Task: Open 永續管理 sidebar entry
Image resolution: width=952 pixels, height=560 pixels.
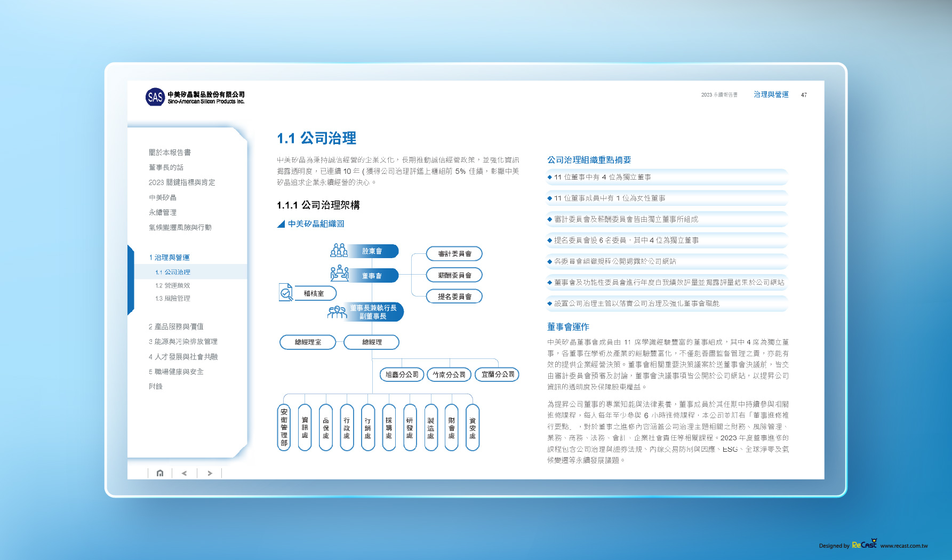Action: coord(163,212)
